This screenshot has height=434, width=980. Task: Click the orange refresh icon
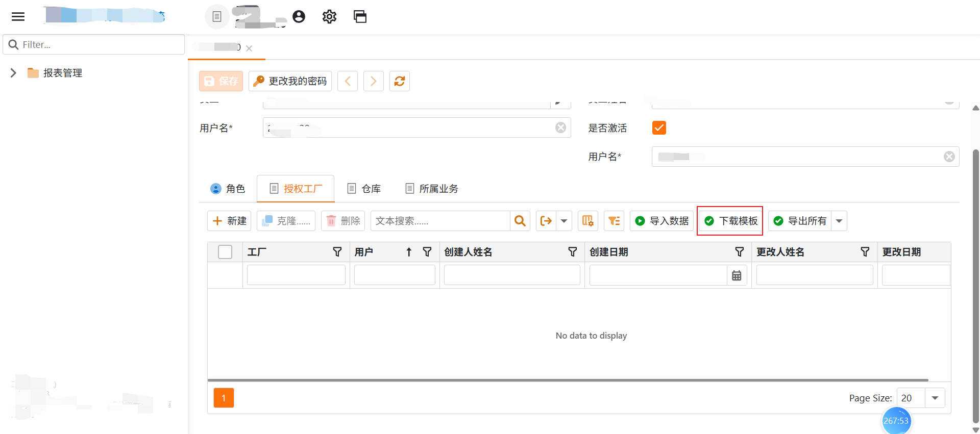click(400, 81)
